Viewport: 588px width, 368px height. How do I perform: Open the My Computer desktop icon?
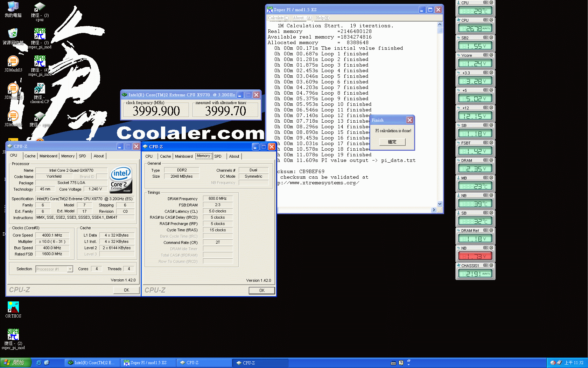(x=13, y=9)
